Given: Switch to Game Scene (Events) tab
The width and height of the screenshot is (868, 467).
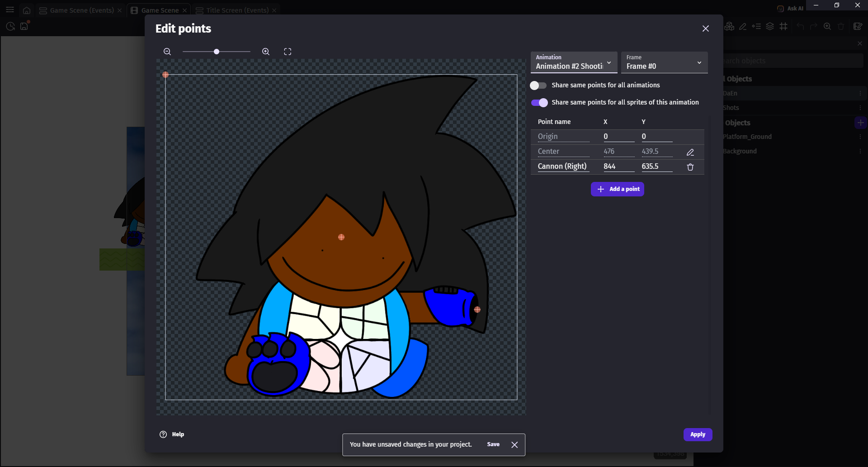Looking at the screenshot, I should coord(81,10).
